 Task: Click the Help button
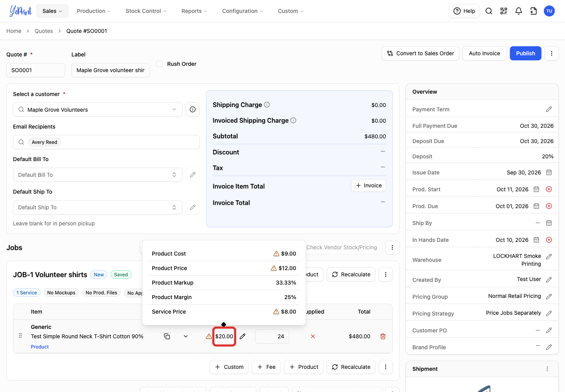coord(464,11)
